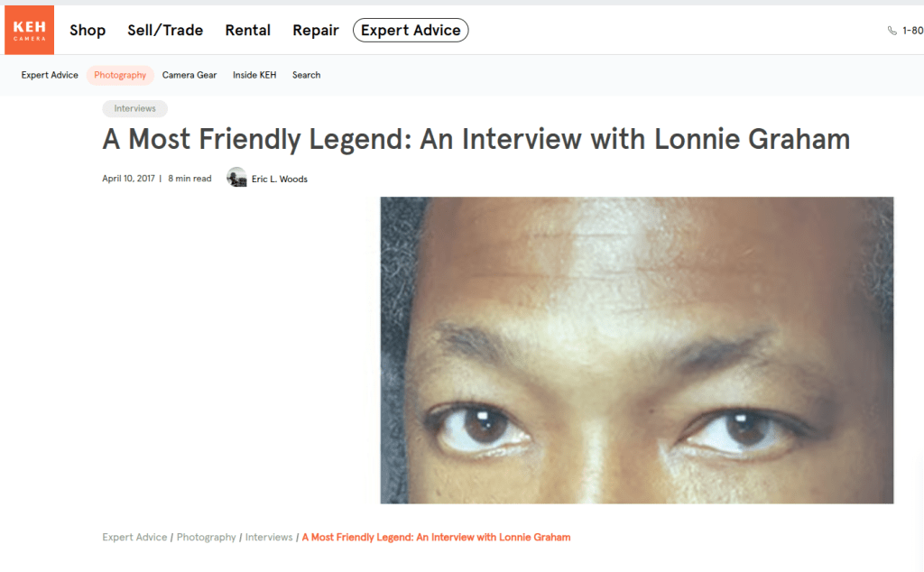924x572 pixels.
Task: Open the Inside KEH section
Action: pos(254,75)
